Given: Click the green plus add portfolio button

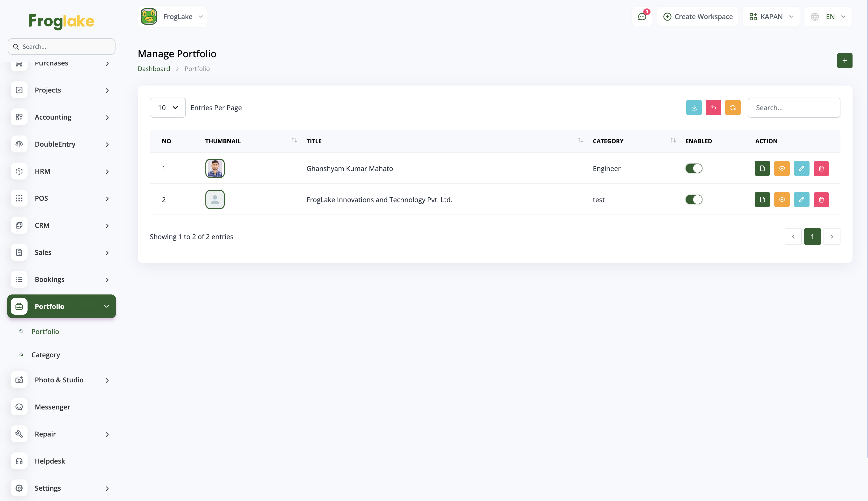Looking at the screenshot, I should tap(844, 61).
